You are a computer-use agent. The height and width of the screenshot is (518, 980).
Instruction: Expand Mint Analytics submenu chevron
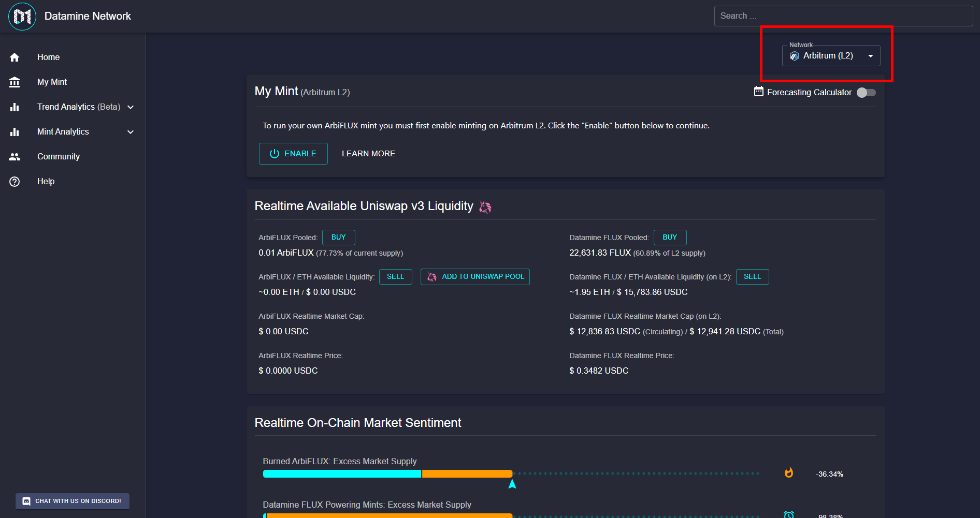click(131, 132)
